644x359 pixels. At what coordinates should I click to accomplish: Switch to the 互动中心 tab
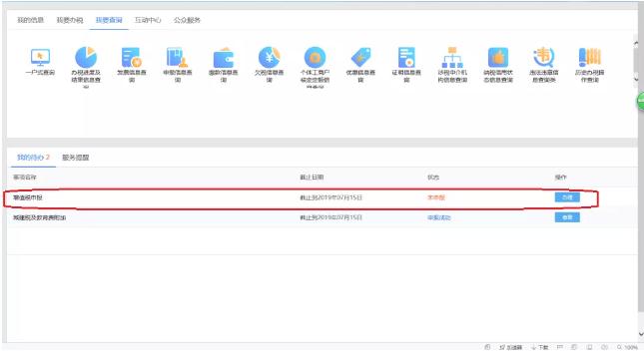click(x=148, y=20)
